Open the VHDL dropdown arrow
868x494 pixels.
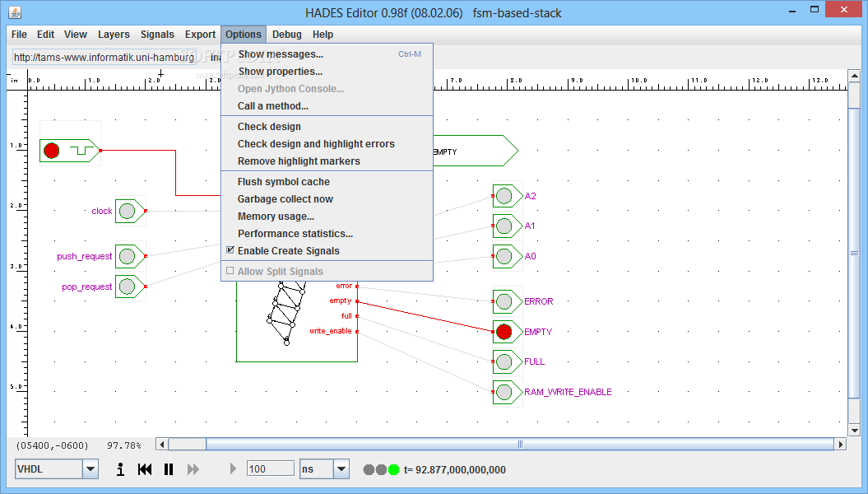point(91,469)
